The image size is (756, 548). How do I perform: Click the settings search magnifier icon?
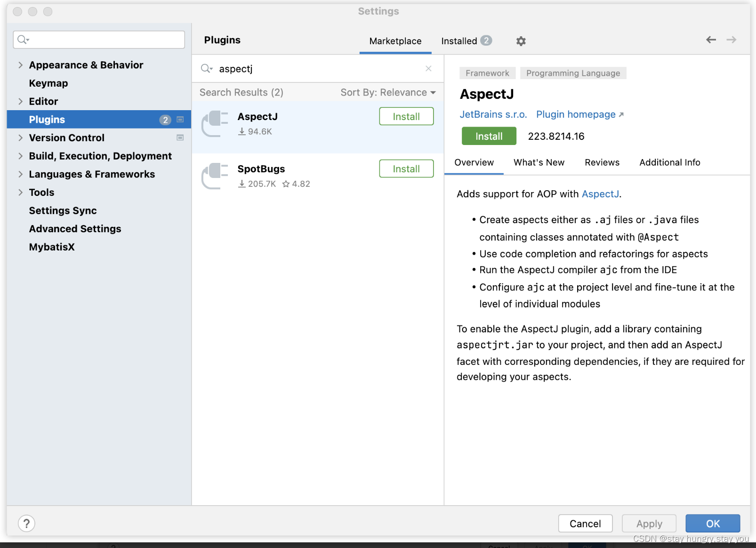tap(23, 40)
